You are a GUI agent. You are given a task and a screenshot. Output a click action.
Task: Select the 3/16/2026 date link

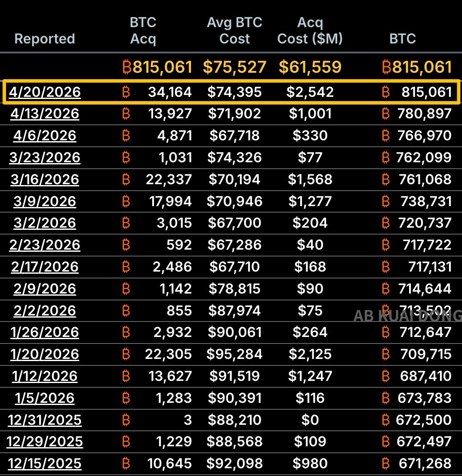coord(45,179)
